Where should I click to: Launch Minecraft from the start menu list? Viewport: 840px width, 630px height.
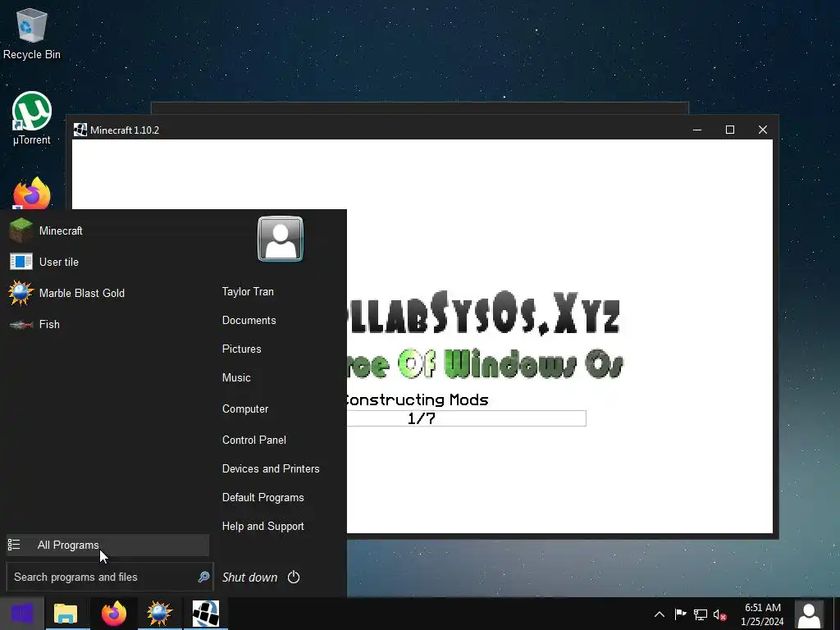[107, 231]
